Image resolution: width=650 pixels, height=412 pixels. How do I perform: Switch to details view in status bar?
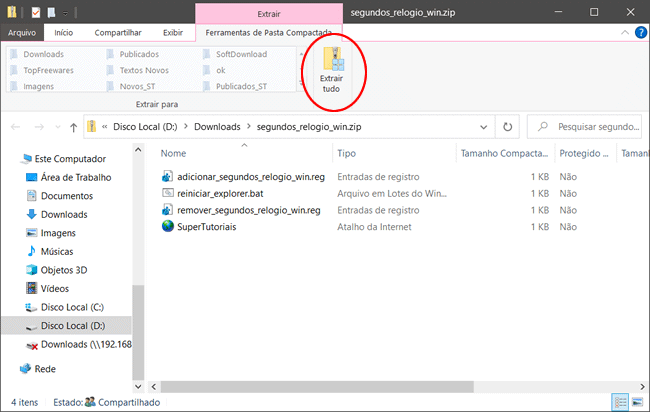(x=622, y=402)
